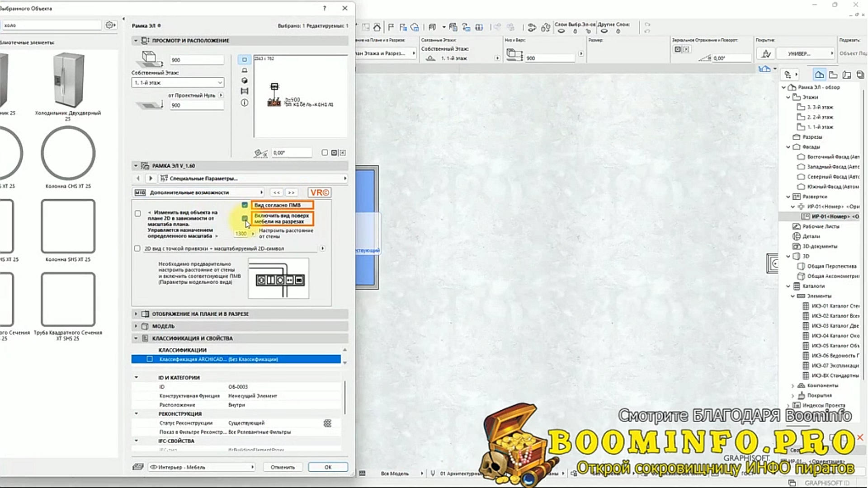Select View Map tab in Navigator
868x488 pixels.
833,75
